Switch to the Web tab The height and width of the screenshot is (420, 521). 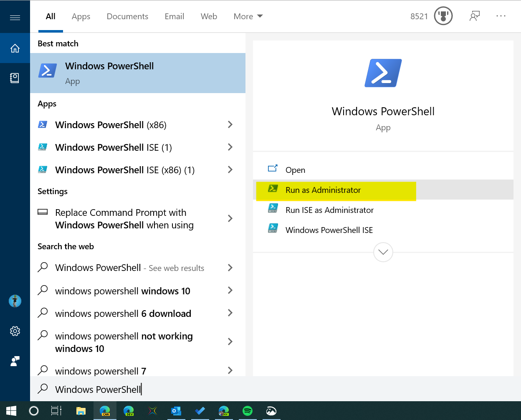(209, 16)
